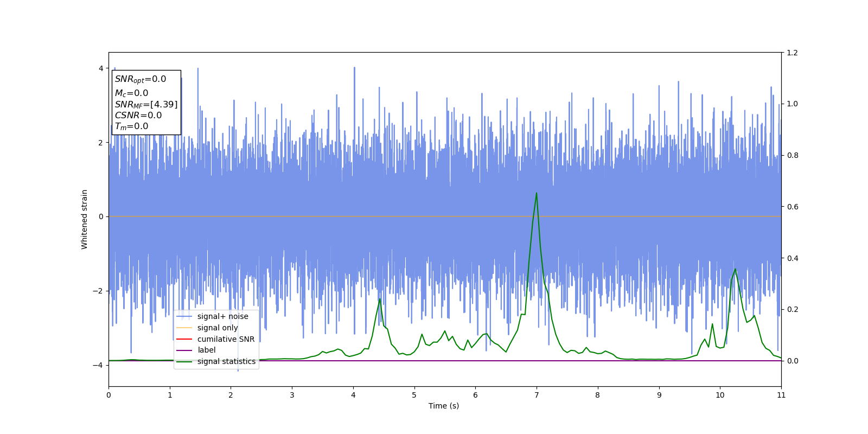This screenshot has height=434, width=868.
Task: Click x-axis tick label 11
Action: pyautogui.click(x=781, y=395)
